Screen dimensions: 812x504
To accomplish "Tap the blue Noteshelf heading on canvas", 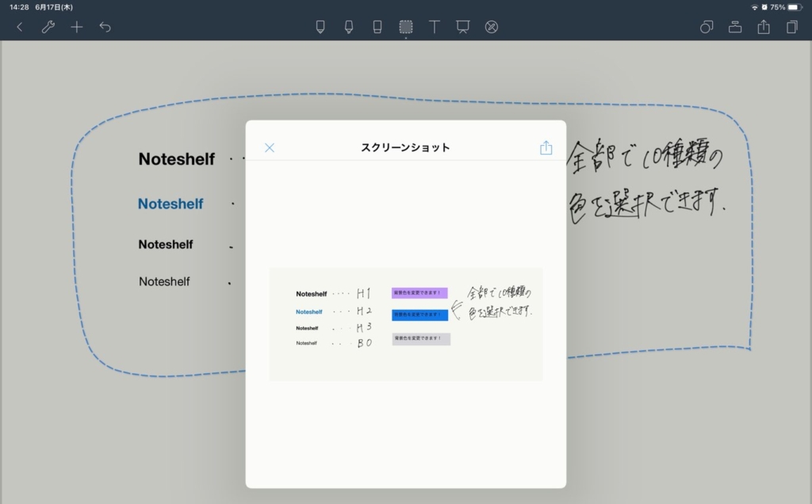I will coord(170,204).
